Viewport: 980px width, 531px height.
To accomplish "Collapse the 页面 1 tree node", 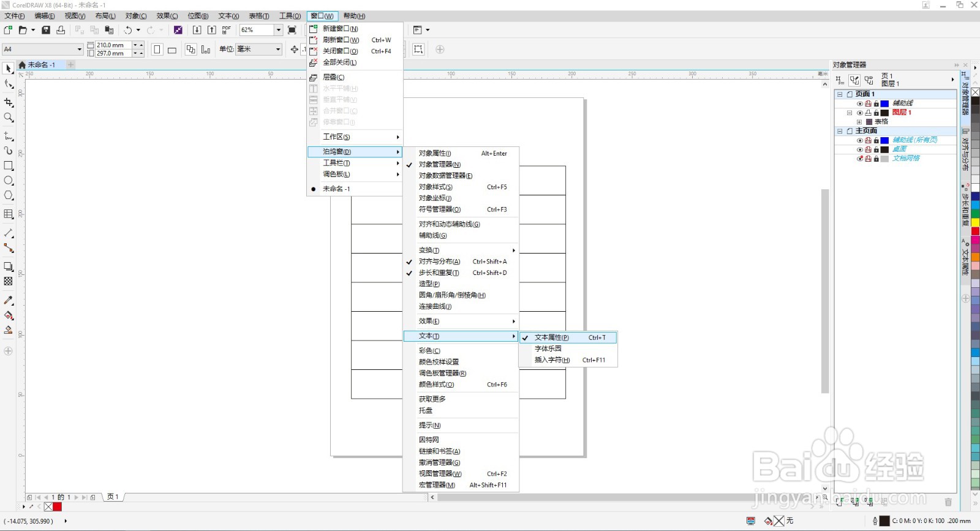I will 840,94.
